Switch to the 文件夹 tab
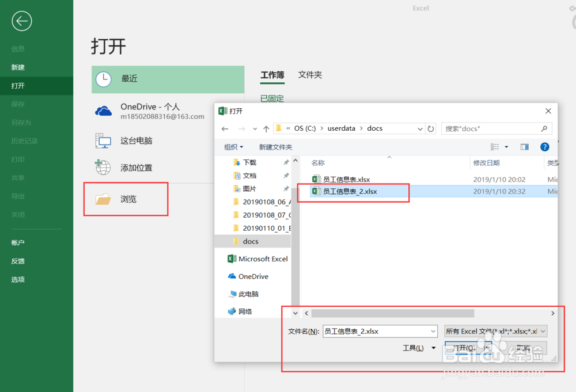The width and height of the screenshot is (576, 392). [310, 74]
